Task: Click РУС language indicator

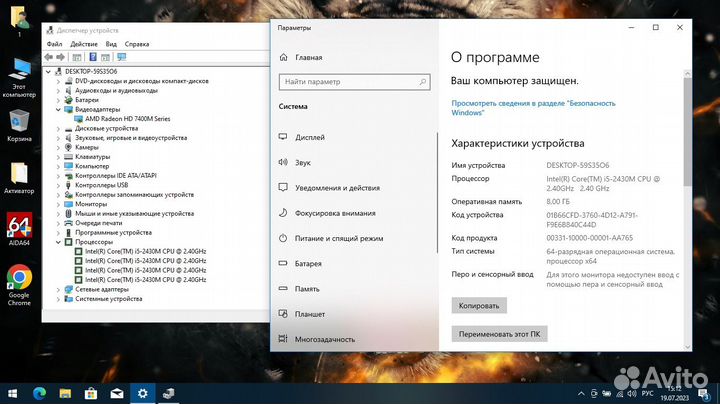Action: coord(647,393)
